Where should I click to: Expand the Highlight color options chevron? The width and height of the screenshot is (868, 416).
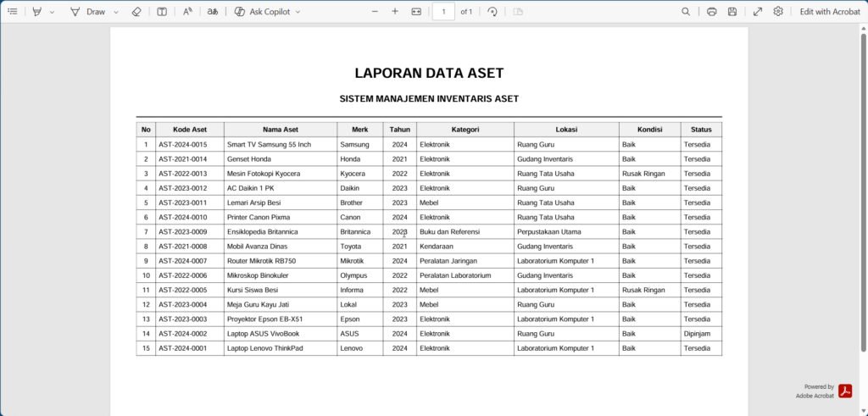[52, 12]
